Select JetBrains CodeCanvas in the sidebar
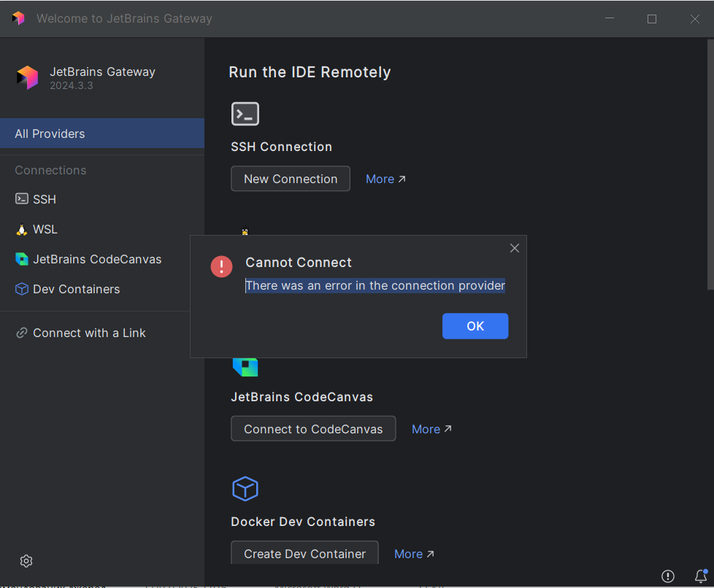This screenshot has width=714, height=588. (96, 259)
